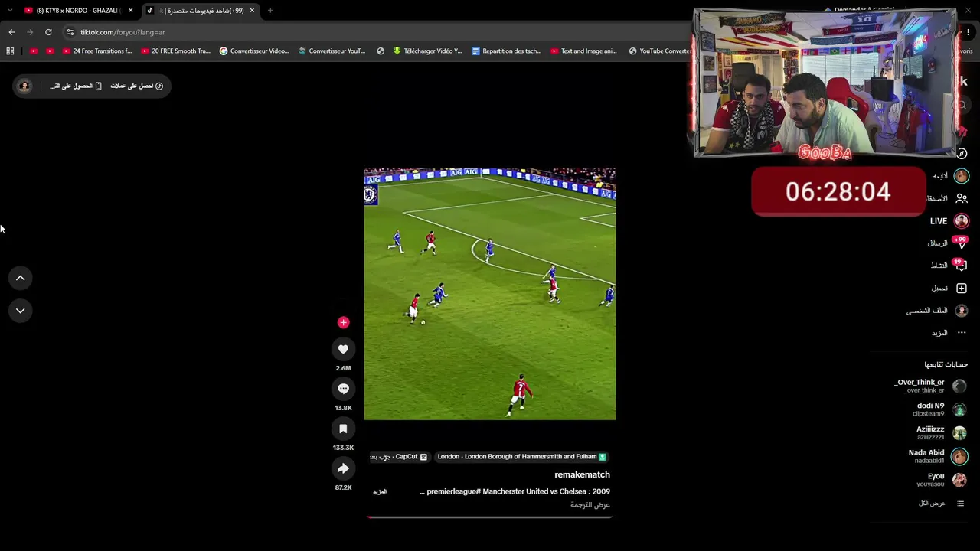The height and width of the screenshot is (551, 980).
Task: Open the Convertisseur YouT... bookmark
Action: [332, 51]
